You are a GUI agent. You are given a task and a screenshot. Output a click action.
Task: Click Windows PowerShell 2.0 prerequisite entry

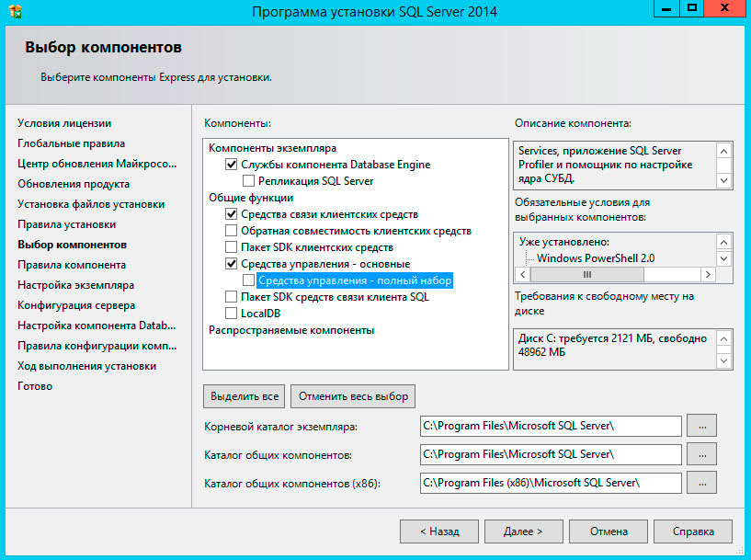(x=596, y=258)
